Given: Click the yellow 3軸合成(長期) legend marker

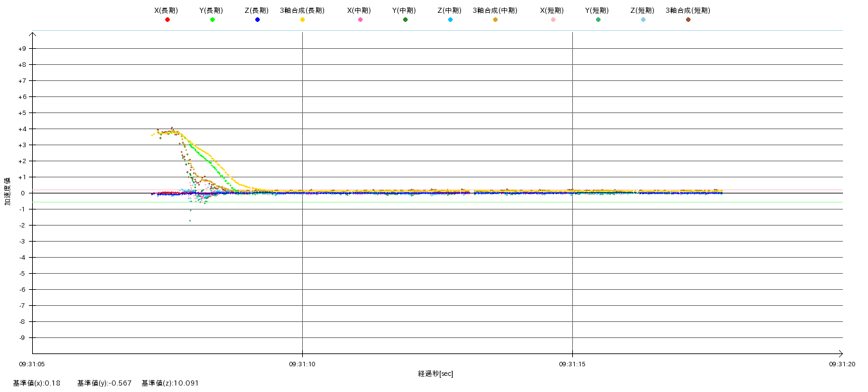Looking at the screenshot, I should coord(302,20).
